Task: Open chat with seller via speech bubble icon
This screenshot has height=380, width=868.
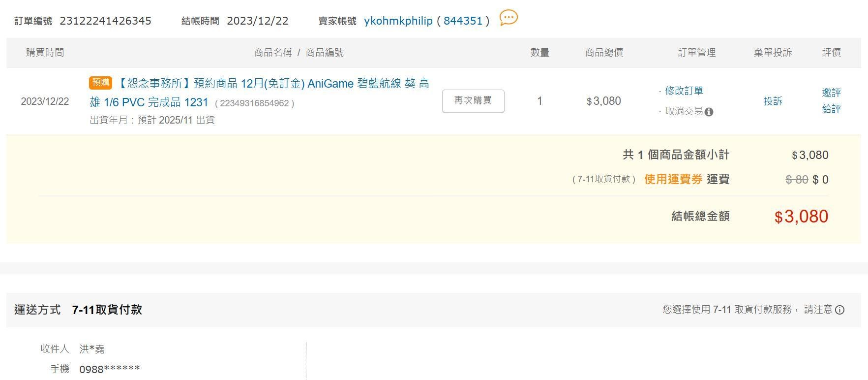Action: point(509,18)
